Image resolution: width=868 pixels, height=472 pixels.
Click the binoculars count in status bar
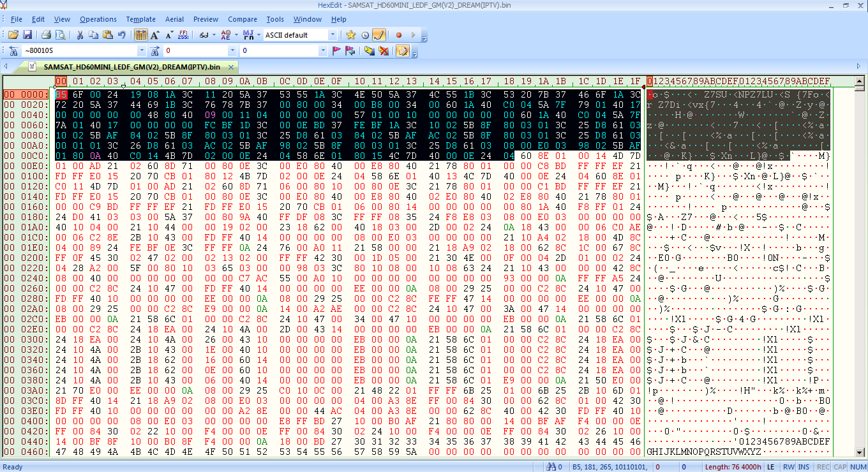(x=555, y=467)
